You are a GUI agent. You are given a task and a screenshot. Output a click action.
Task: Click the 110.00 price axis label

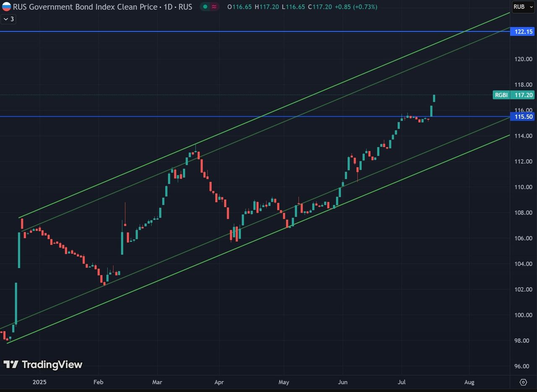(x=524, y=187)
